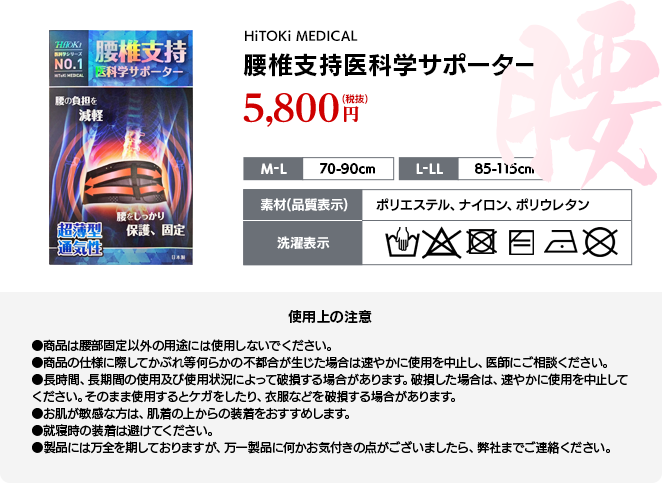This screenshot has width=663, height=483.
Task: Click the 腰椎支持医科学サポーター product title
Action: tap(389, 65)
